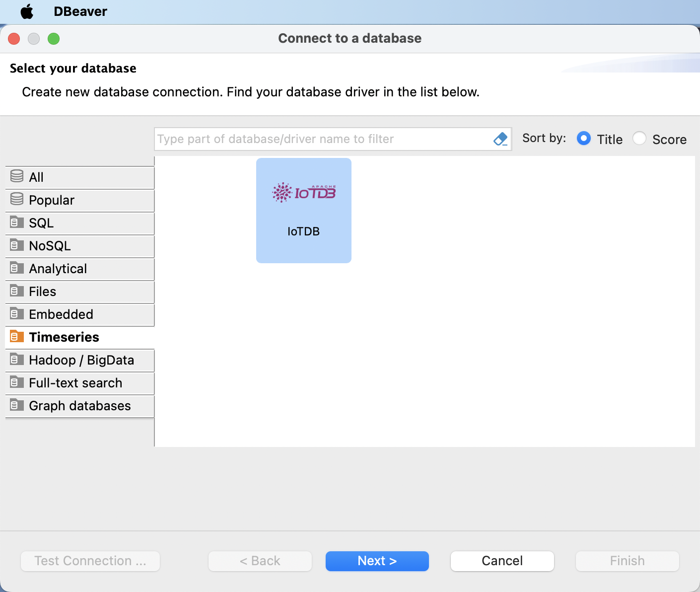Sort drivers by Score
The height and width of the screenshot is (592, 700).
click(x=639, y=139)
